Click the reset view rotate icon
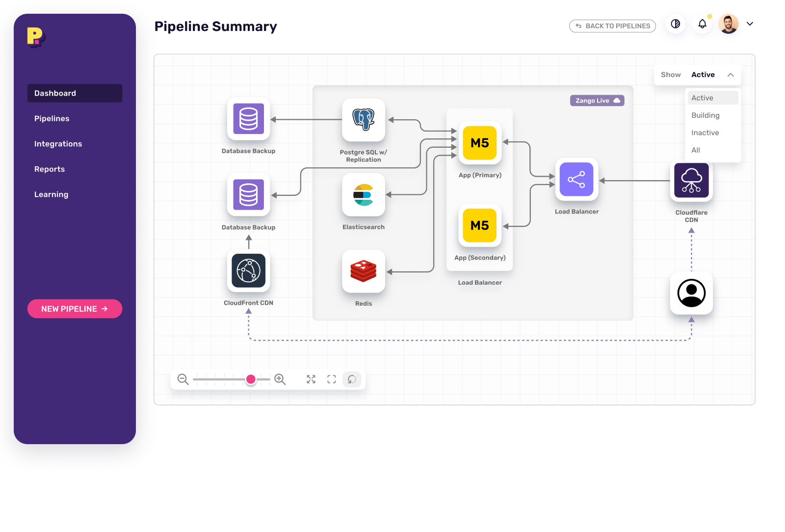 [x=352, y=379]
